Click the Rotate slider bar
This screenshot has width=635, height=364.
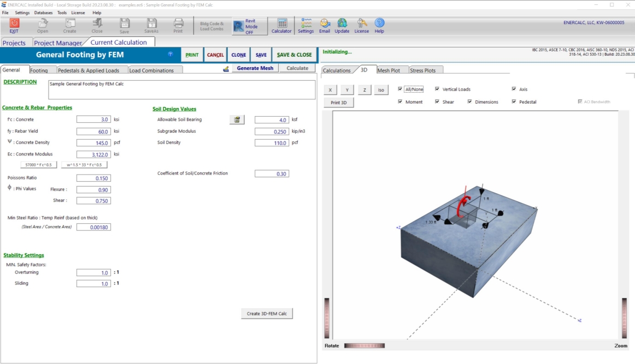364,345
